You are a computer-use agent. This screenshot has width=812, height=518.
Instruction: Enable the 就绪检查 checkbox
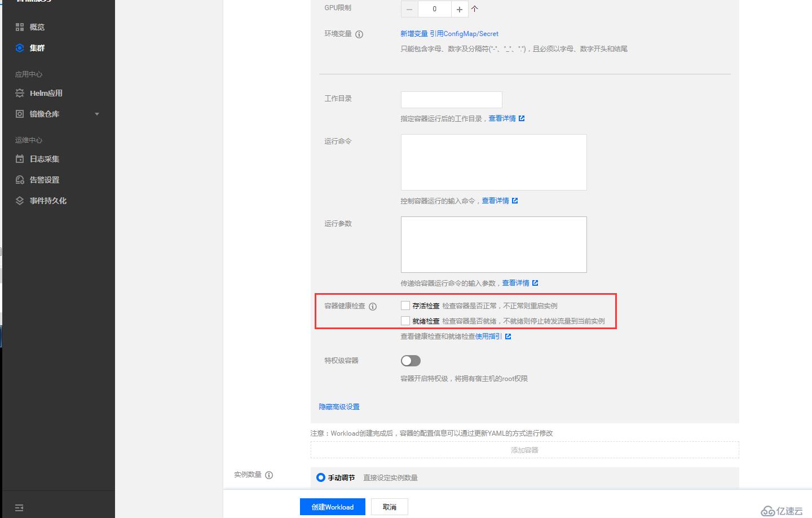405,321
